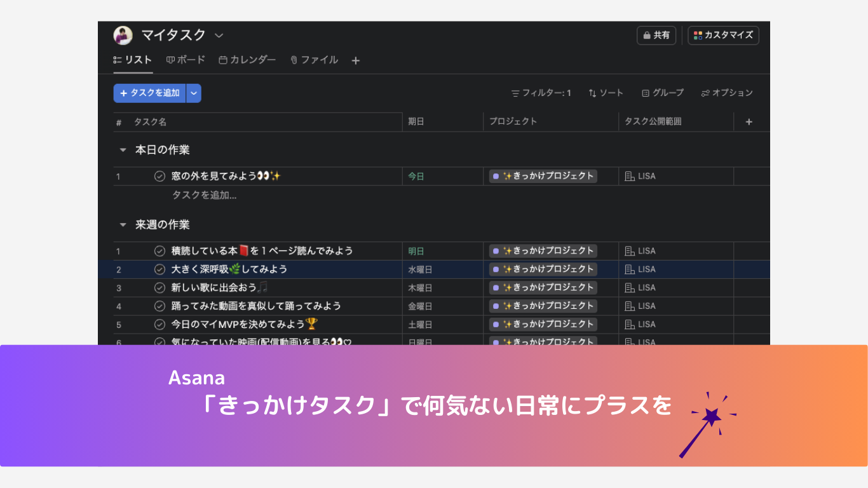Screen dimensions: 868x488
Task: Add a new view tab with plus icon
Action: [x=356, y=60]
